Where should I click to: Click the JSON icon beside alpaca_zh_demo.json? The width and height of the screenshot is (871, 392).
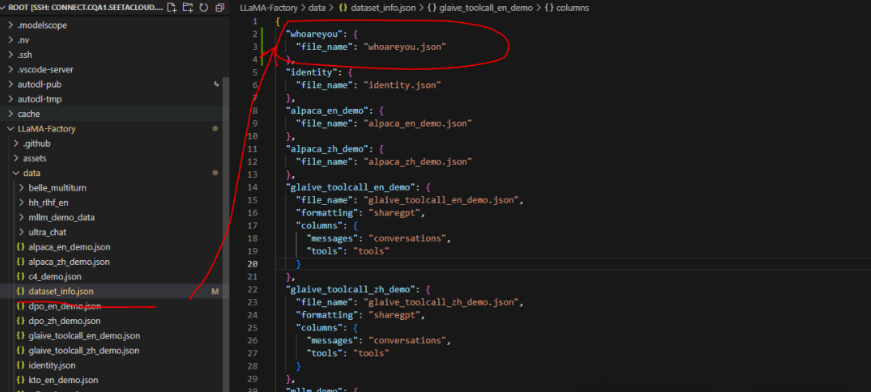pyautogui.click(x=21, y=262)
